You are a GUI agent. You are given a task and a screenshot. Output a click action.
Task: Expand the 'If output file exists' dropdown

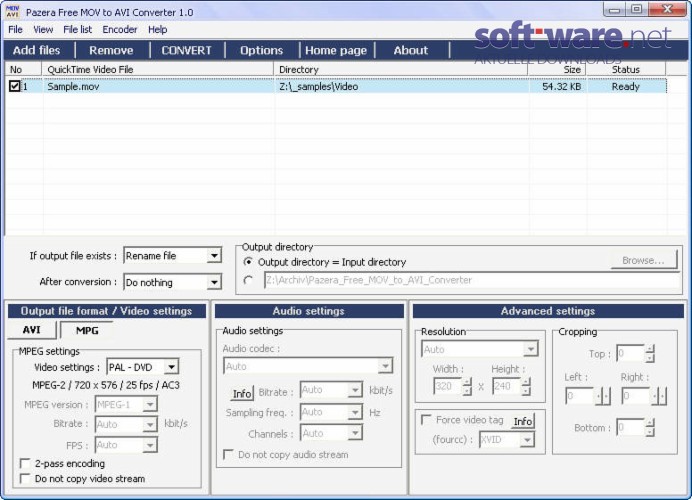point(214,256)
